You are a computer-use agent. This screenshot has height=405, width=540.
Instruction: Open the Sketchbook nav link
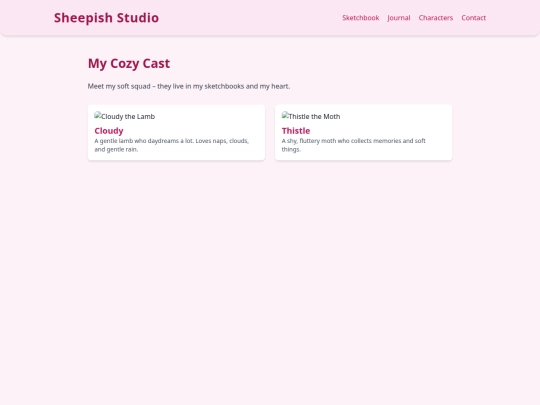[361, 18]
